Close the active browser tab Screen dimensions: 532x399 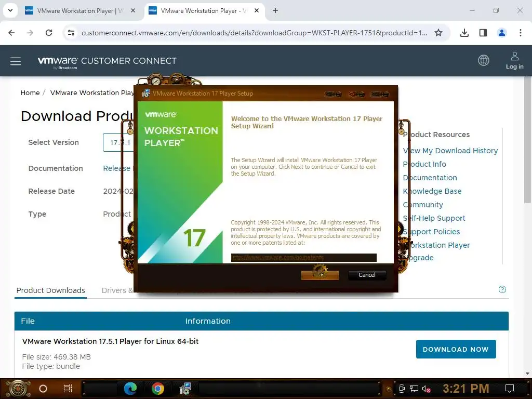tap(257, 10)
